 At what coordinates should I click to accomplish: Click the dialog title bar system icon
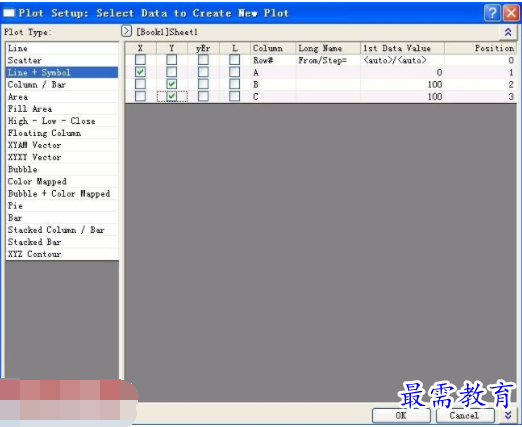click(8, 13)
